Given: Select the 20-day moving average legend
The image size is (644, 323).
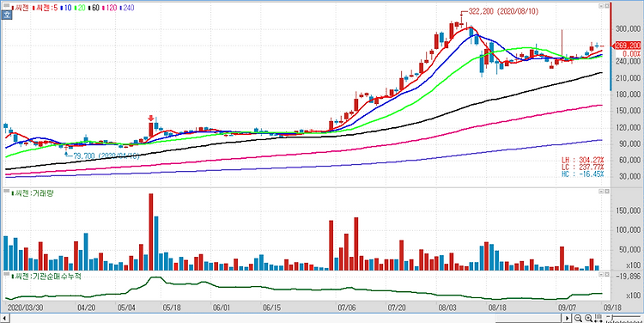Looking at the screenshot, I should point(80,8).
